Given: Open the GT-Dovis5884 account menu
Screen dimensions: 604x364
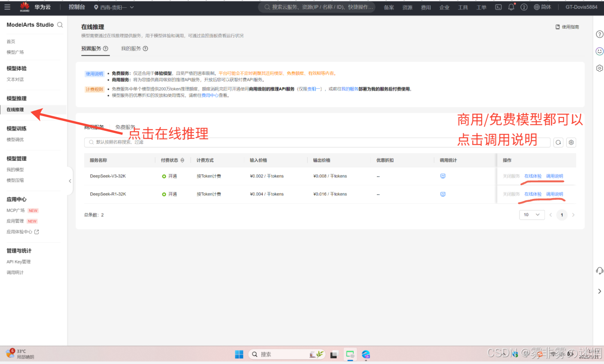Looking at the screenshot, I should 581,7.
